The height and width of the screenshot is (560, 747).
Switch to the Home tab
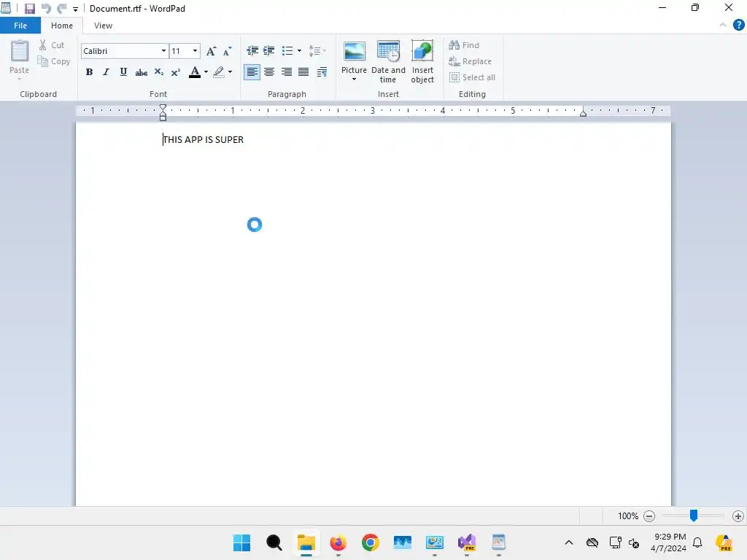[x=62, y=26]
